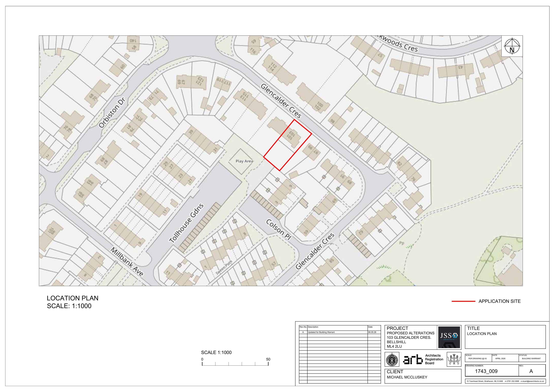Click building numbered '112 114' on map
The width and height of the screenshot is (555, 392).
tap(279, 70)
